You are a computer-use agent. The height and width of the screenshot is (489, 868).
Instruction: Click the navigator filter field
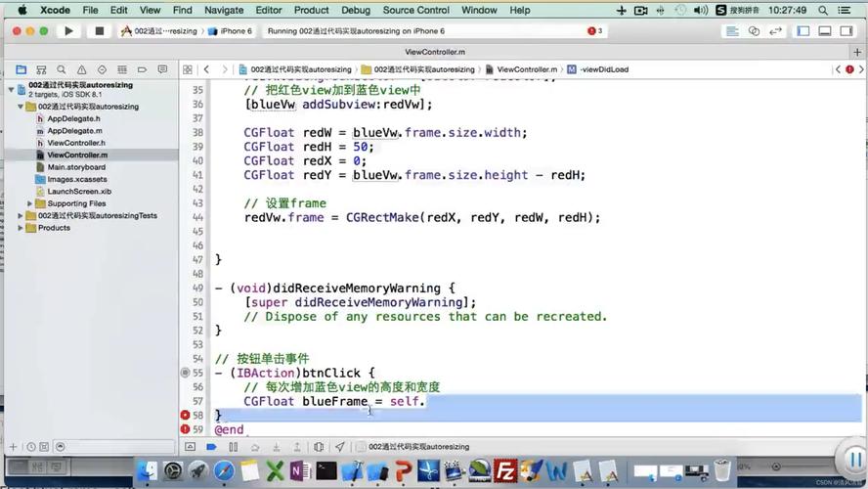[x=116, y=446]
